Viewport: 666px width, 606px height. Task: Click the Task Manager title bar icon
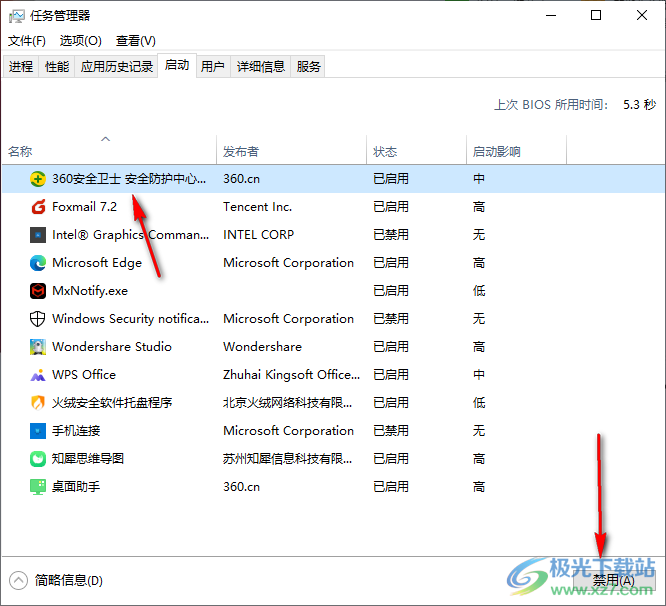[17, 16]
